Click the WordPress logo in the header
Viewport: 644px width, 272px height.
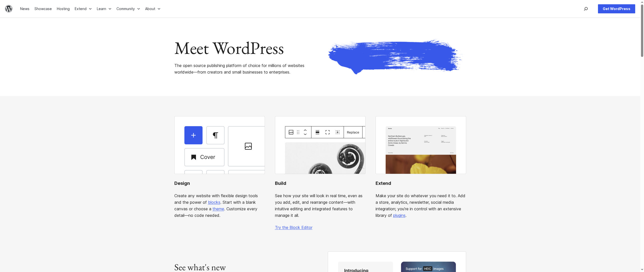pos(9,9)
